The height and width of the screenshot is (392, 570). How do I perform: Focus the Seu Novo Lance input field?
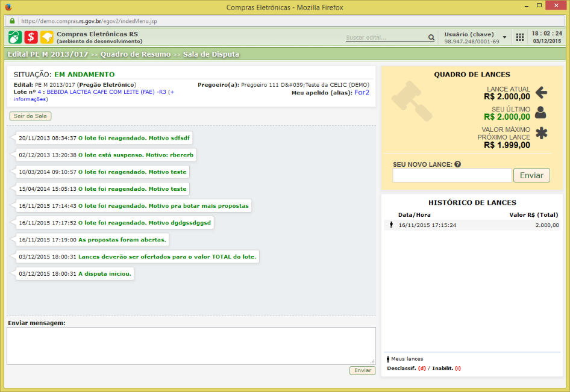click(x=452, y=175)
